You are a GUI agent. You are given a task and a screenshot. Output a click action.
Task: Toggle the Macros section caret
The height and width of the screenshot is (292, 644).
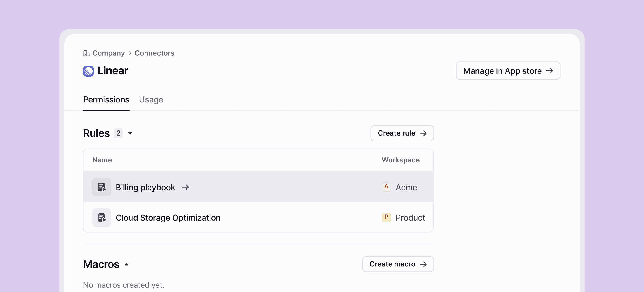tap(127, 264)
